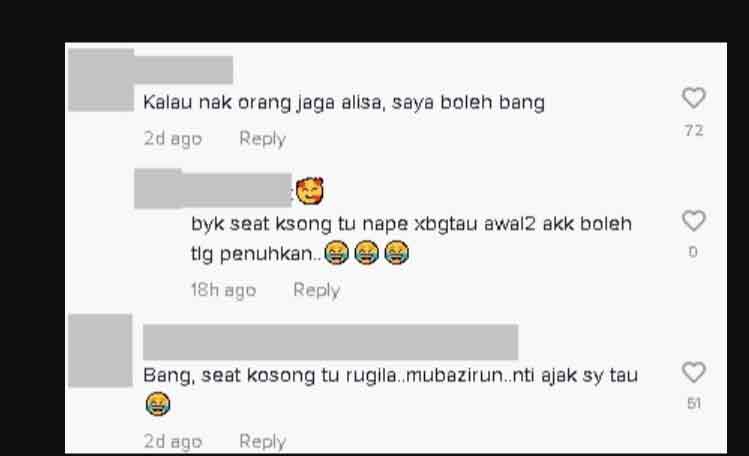
Task: Click the 72 likes count
Action: (694, 130)
